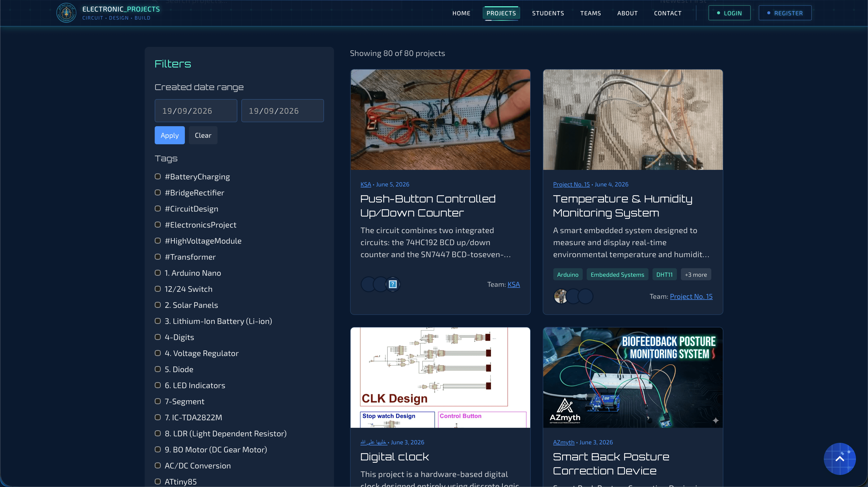This screenshot has height=487, width=868.
Task: Click first member avatar in Project No. 15 card
Action: click(x=561, y=297)
